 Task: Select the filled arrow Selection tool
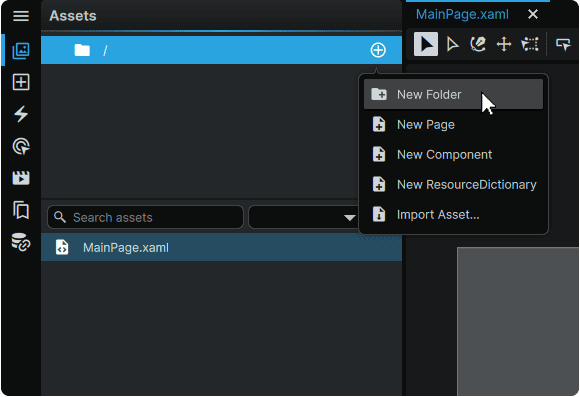click(426, 44)
